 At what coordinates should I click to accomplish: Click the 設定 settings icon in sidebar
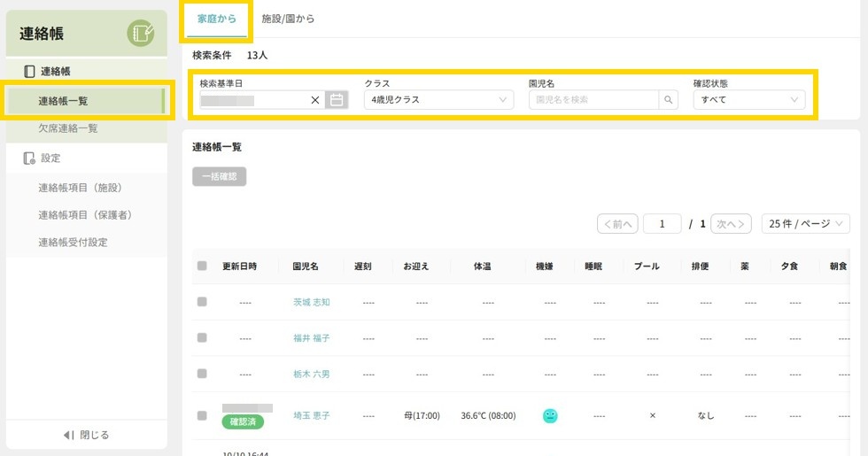(x=29, y=158)
